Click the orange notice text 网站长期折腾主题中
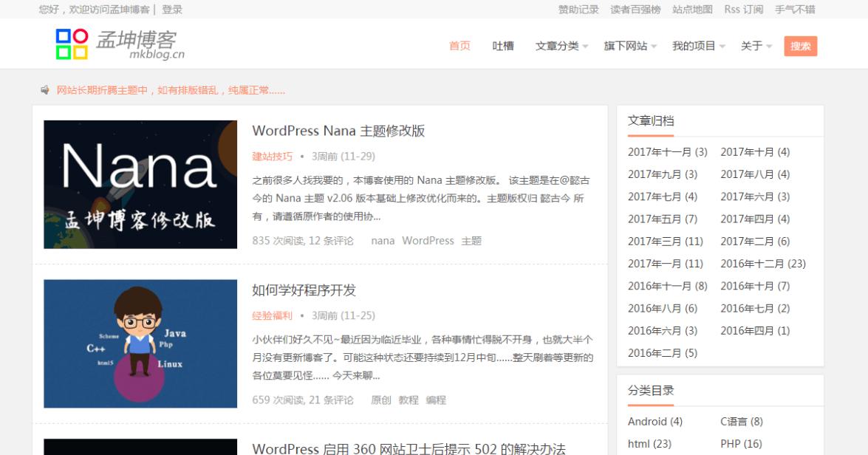This screenshot has width=868, height=455. [x=171, y=90]
